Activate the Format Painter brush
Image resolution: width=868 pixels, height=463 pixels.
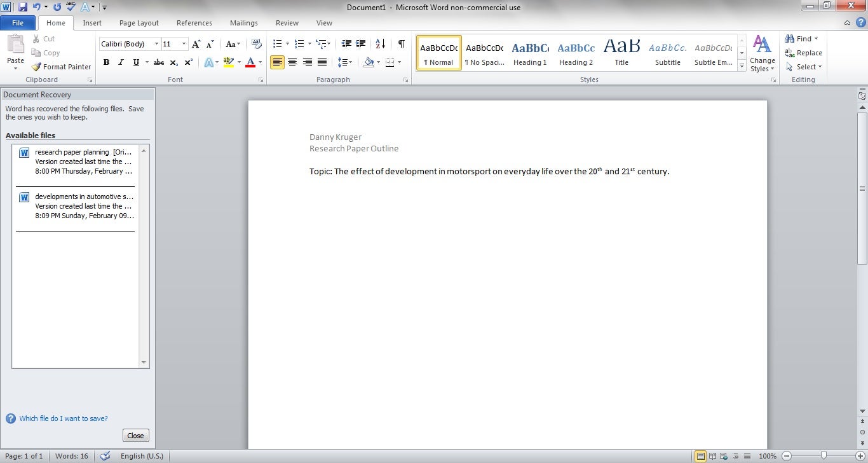click(x=62, y=67)
